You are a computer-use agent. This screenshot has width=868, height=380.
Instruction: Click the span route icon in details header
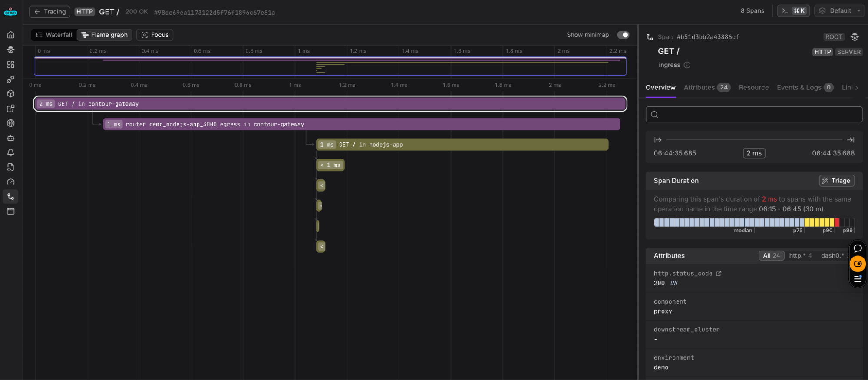(x=650, y=37)
